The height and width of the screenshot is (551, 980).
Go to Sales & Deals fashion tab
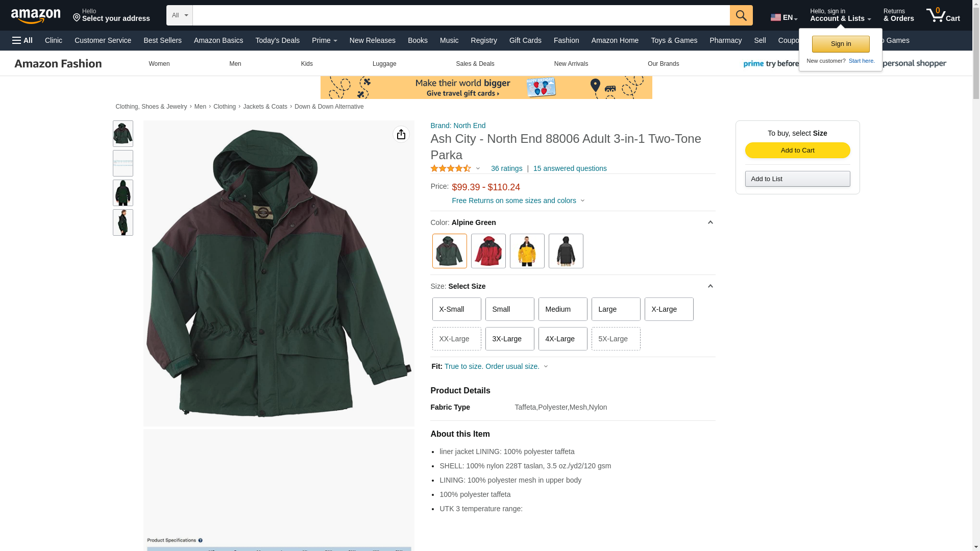click(x=475, y=64)
